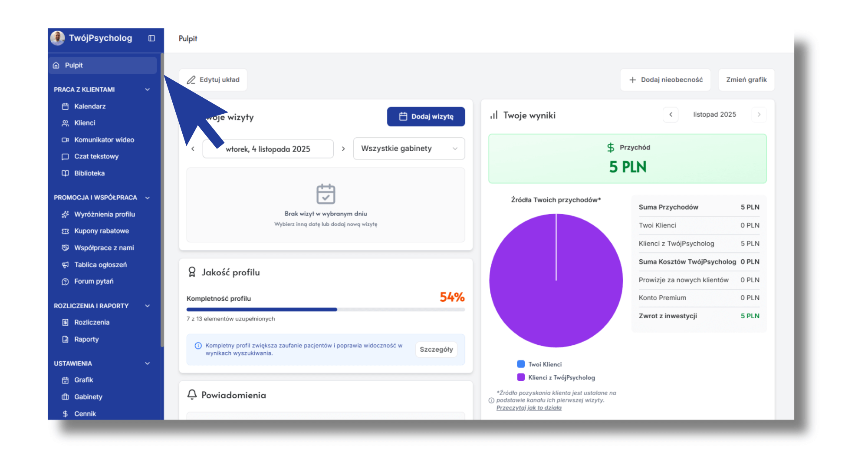
Task: Go to Czat tekstowy
Action: tap(96, 156)
